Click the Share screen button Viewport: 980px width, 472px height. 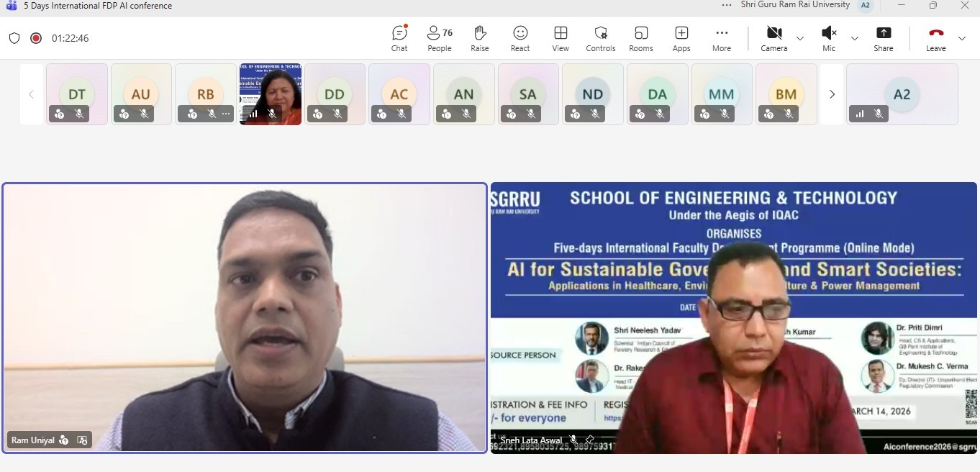point(884,38)
